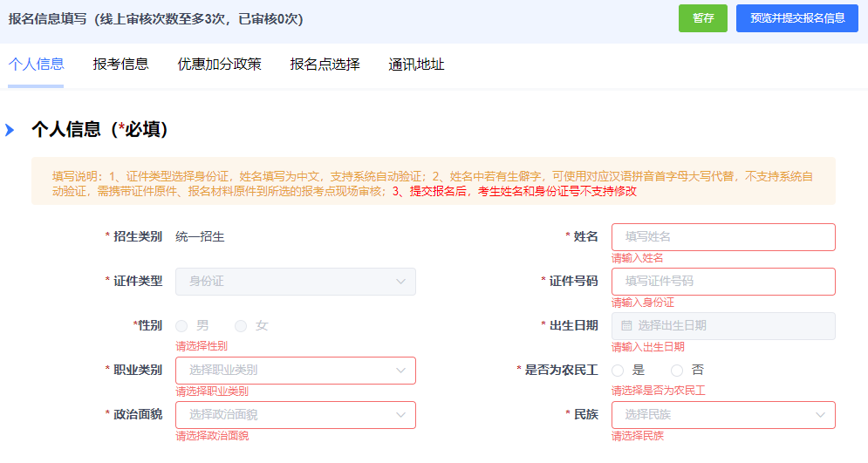Screen dimensions: 868x463
Task: Select the 男 gender radio button
Action: 182,326
